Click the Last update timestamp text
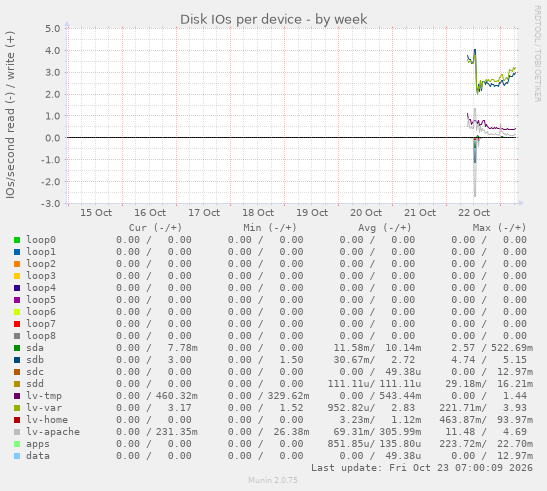 tap(422, 468)
